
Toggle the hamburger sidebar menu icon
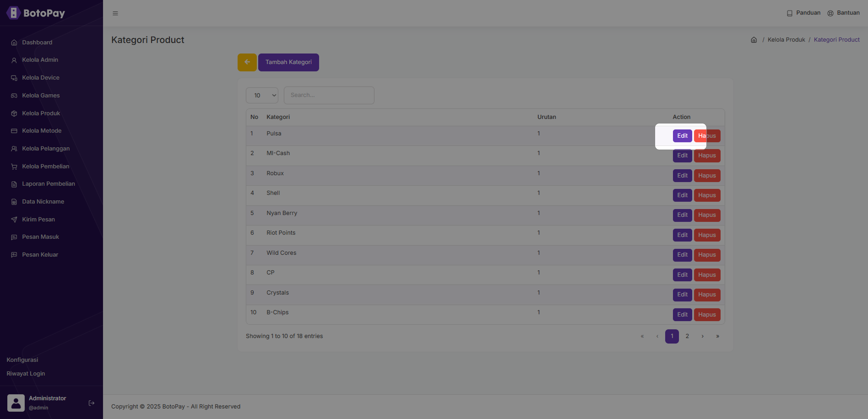tap(115, 13)
